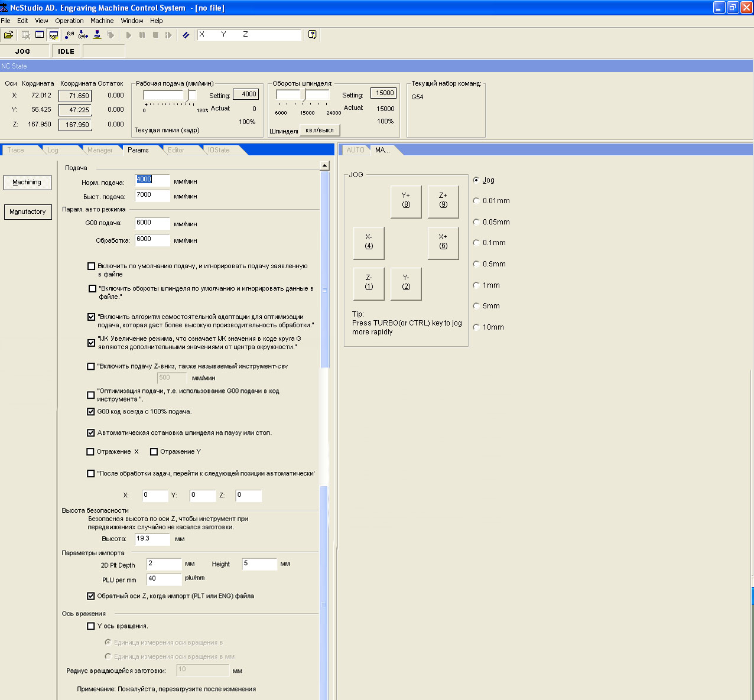Screen dimensions: 754x700
Task: Click the back to origin toolbar icon
Action: click(x=70, y=35)
